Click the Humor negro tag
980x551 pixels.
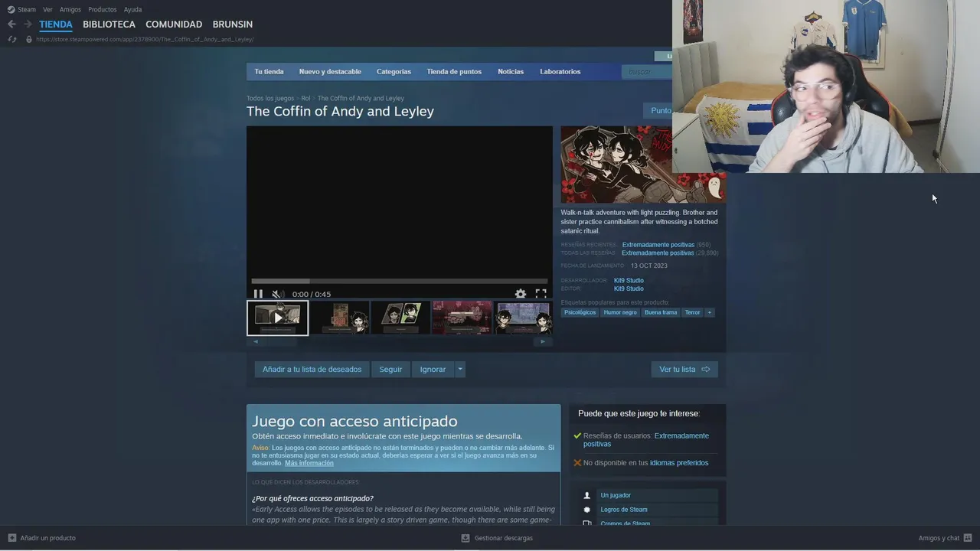point(620,312)
